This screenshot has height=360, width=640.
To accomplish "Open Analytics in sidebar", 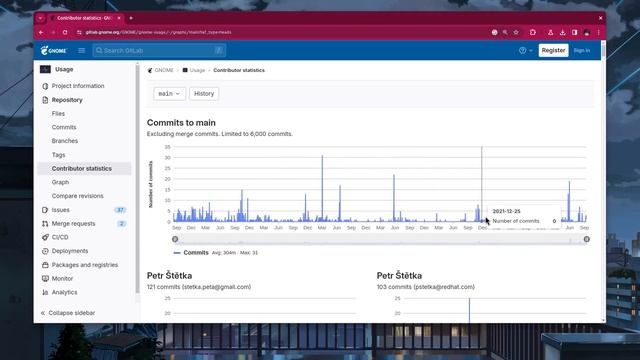I will pyautogui.click(x=64, y=292).
